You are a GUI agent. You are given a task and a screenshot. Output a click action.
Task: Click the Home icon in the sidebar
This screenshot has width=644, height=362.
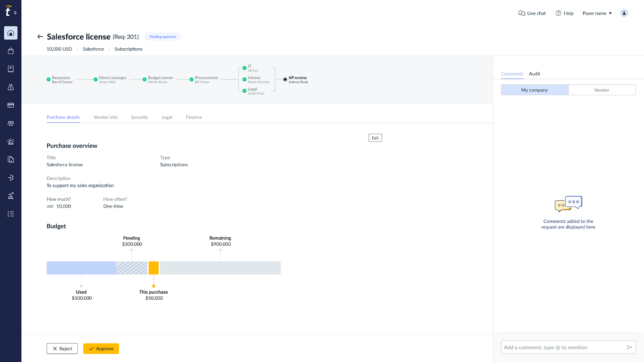click(x=11, y=33)
